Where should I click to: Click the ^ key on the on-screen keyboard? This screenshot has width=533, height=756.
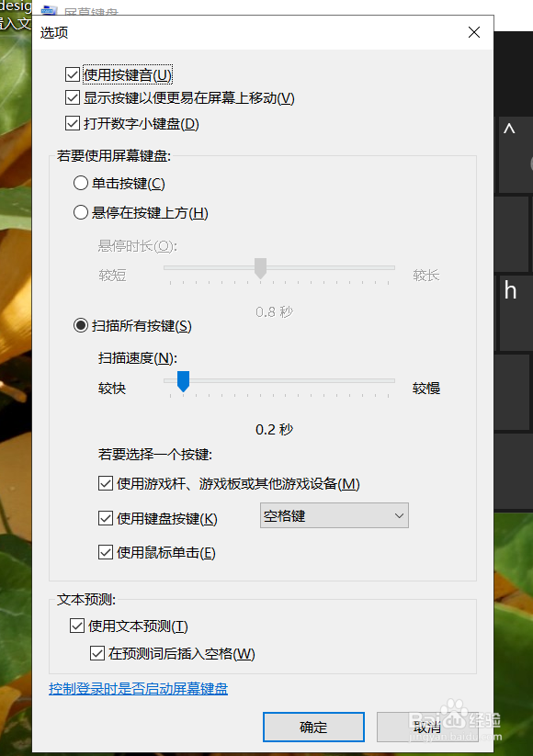pos(516,154)
